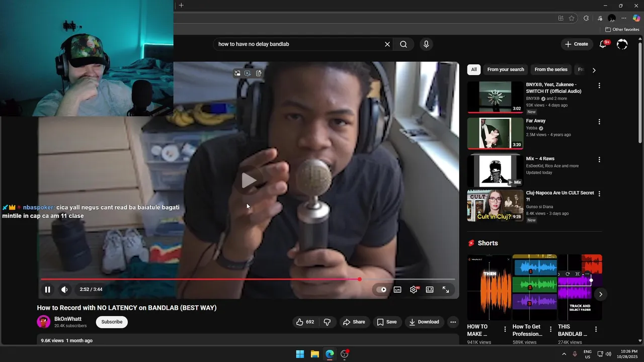Open the browser profile avatar in the toolbar
This screenshot has height=362, width=644.
[612, 18]
